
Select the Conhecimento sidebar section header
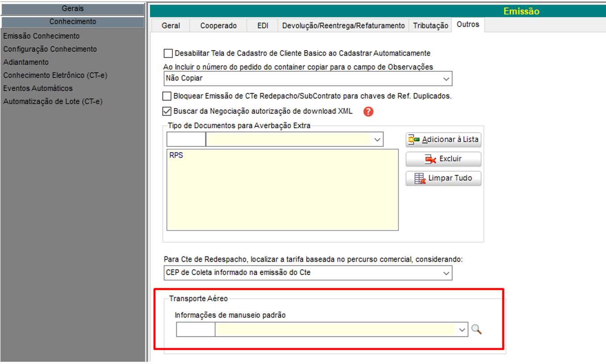(x=73, y=22)
